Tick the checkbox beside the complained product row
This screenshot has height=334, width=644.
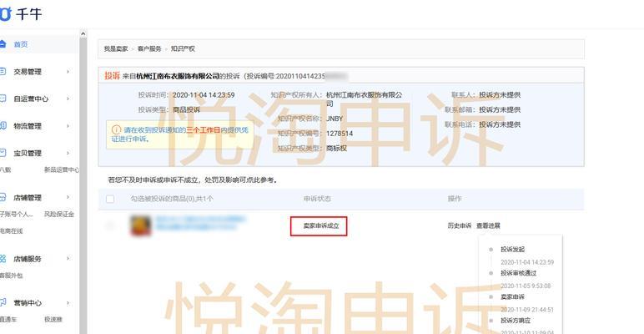point(110,225)
